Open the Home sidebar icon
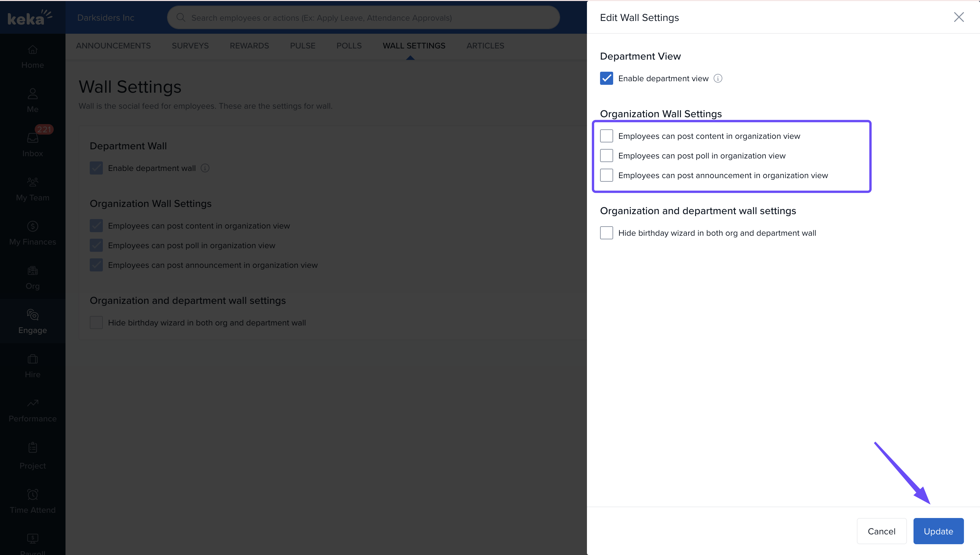 click(x=32, y=50)
